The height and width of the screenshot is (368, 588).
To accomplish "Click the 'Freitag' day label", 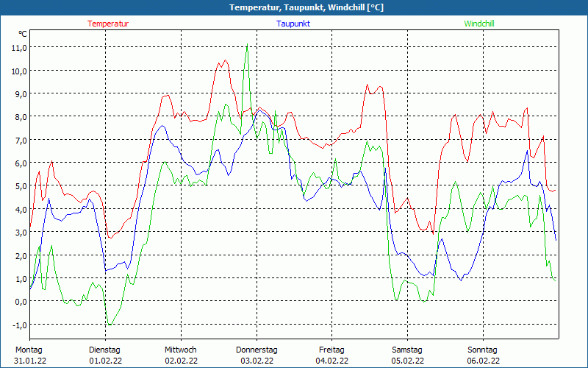I will click(x=332, y=350).
